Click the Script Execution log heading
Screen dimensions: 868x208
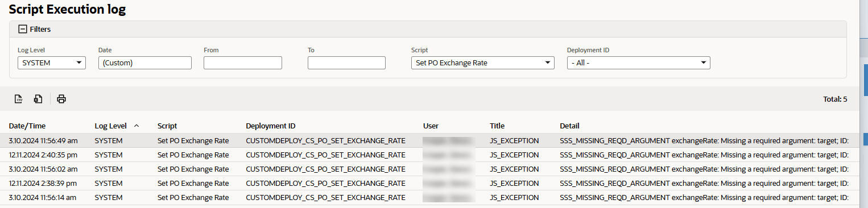point(67,9)
